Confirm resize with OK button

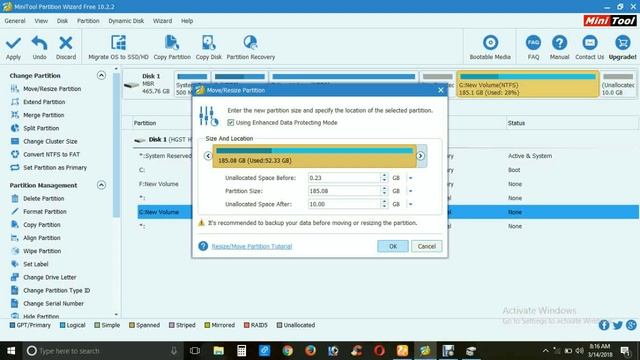[x=393, y=246]
